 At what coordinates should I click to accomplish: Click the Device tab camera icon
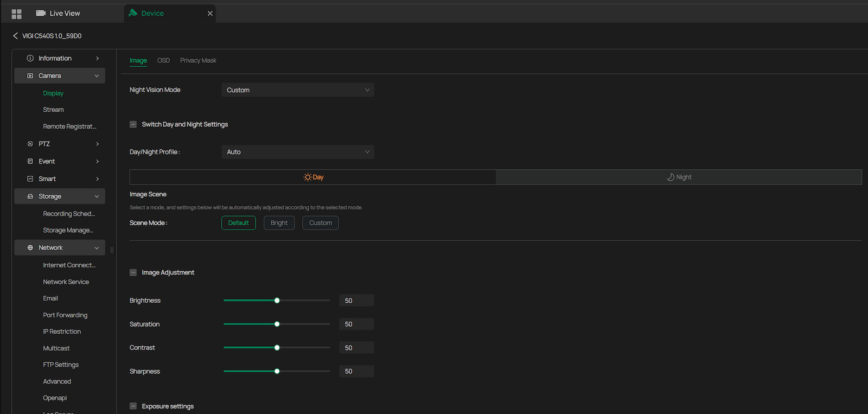tap(133, 12)
